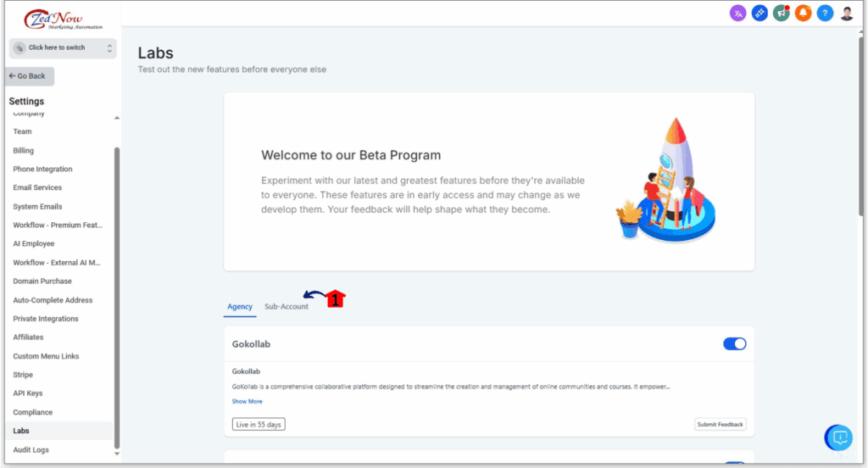Switch to the Sub-Account tab

(287, 307)
